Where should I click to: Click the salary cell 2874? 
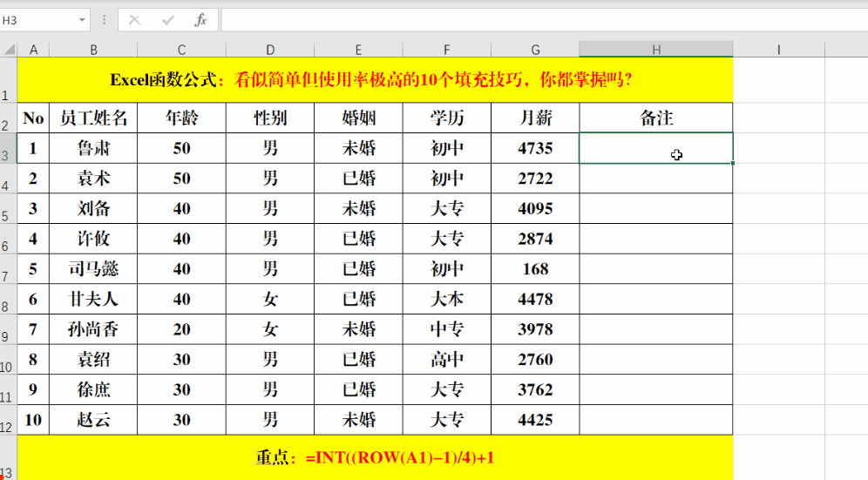coord(535,239)
